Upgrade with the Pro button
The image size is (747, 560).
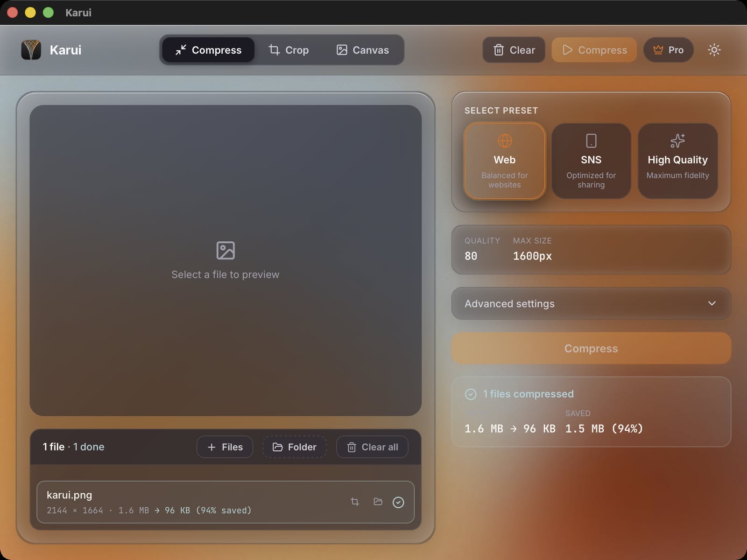click(x=669, y=50)
